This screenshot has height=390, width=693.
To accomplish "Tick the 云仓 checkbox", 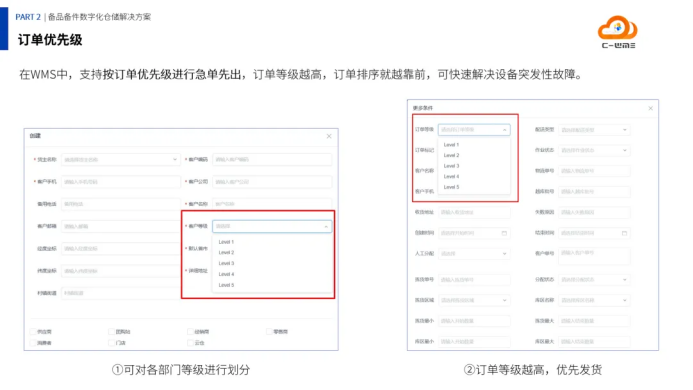I will (190, 343).
